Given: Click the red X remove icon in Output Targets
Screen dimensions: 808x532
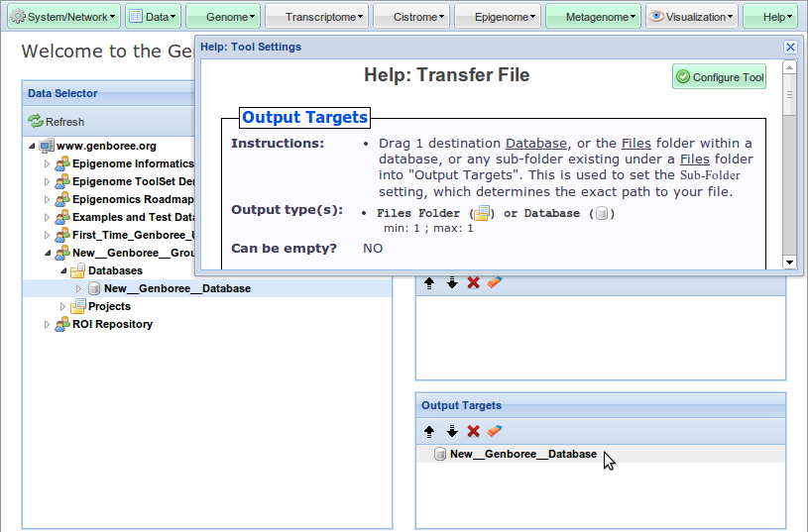Looking at the screenshot, I should [x=473, y=431].
